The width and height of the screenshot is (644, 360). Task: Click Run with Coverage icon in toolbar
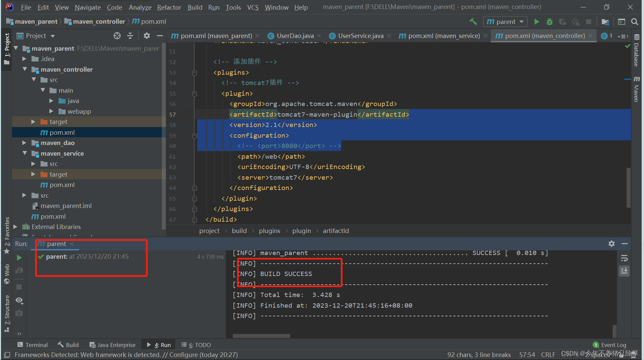[563, 22]
